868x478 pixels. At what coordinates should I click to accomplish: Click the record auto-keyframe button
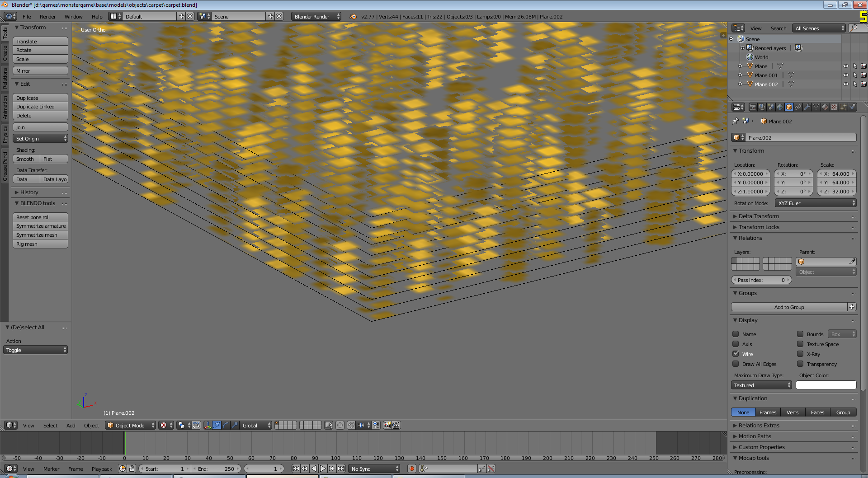[412, 469]
